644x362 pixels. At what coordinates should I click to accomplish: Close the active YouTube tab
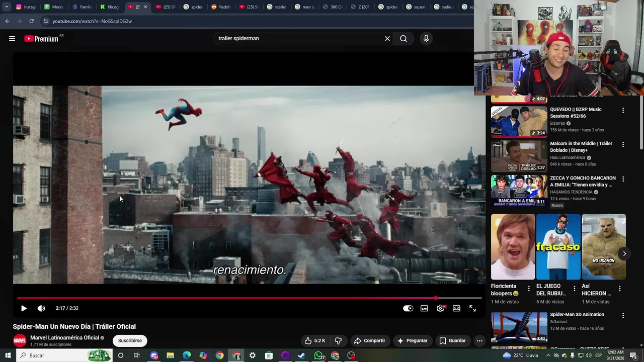point(145,7)
